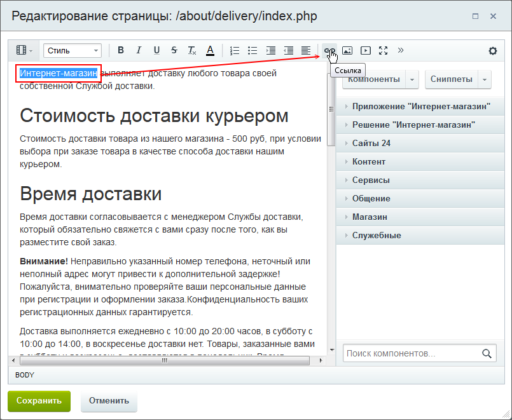Click the Отменить button
This screenshot has width=512, height=420.
109,401
